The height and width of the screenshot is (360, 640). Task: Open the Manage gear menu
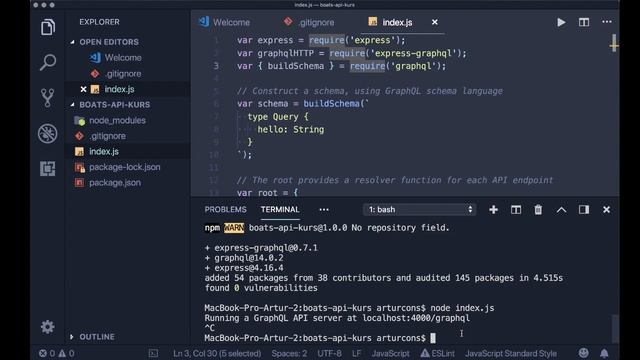point(47,327)
